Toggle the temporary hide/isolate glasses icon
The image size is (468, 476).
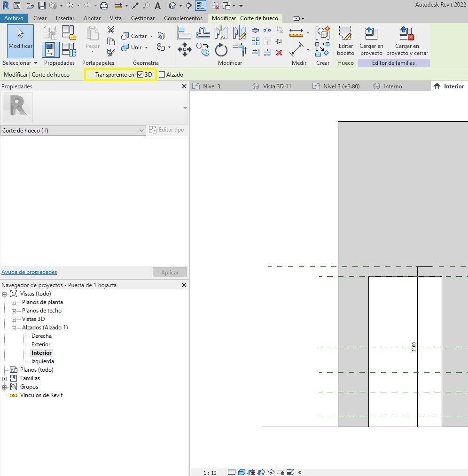tap(271, 472)
